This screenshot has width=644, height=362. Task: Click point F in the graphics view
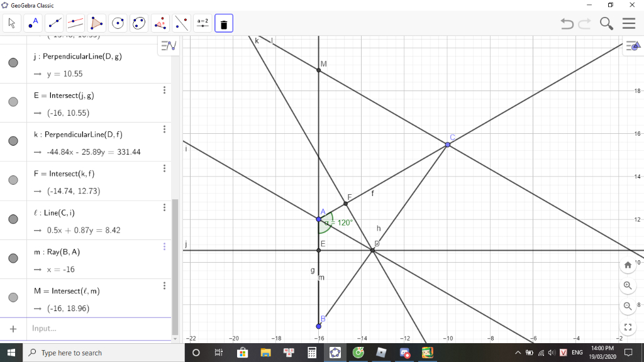point(345,204)
